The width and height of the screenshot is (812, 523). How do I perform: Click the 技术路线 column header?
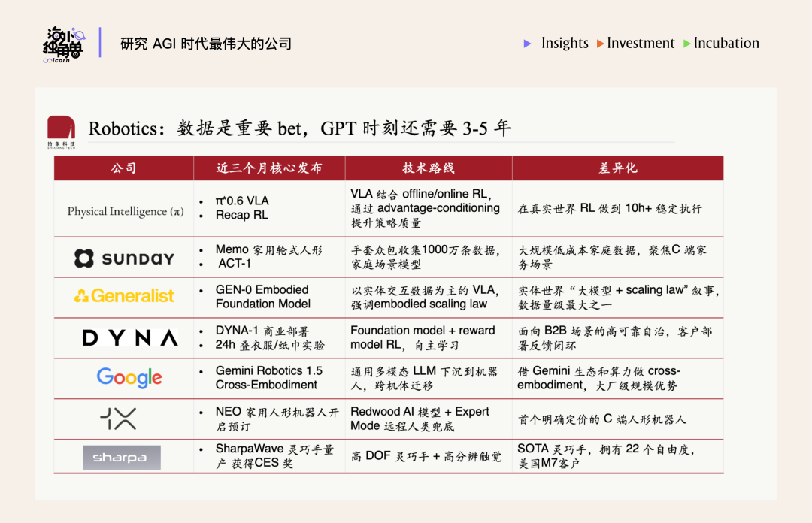429,168
